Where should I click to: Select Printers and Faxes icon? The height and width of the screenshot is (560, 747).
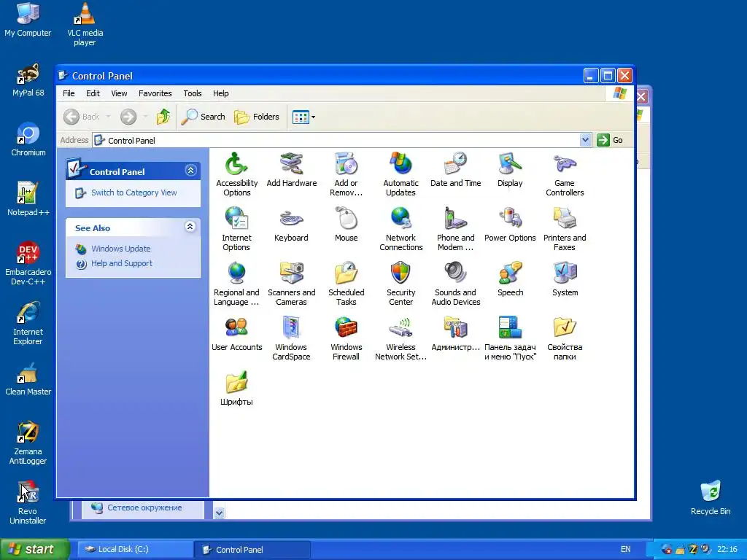[565, 219]
